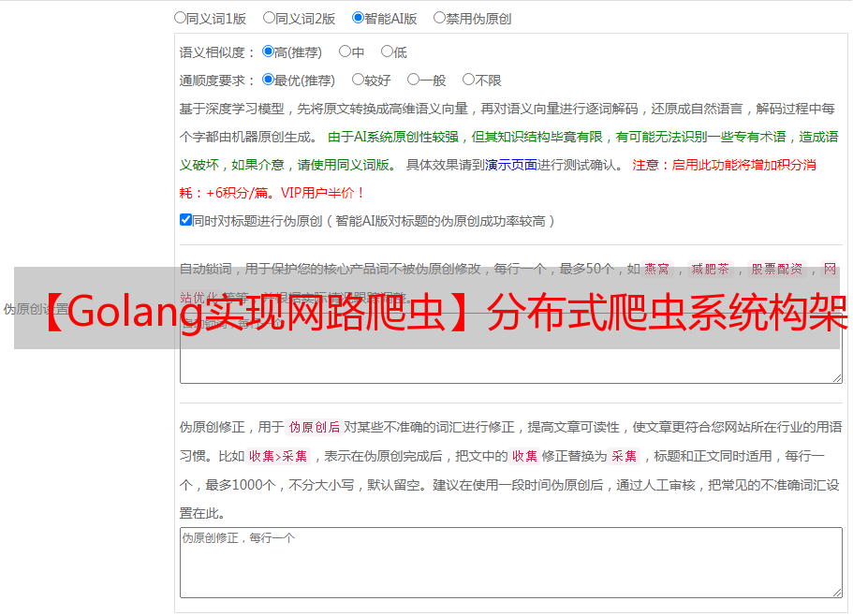853x616 pixels.
Task: Click inside the 自动锁词 text area
Action: coord(510,365)
